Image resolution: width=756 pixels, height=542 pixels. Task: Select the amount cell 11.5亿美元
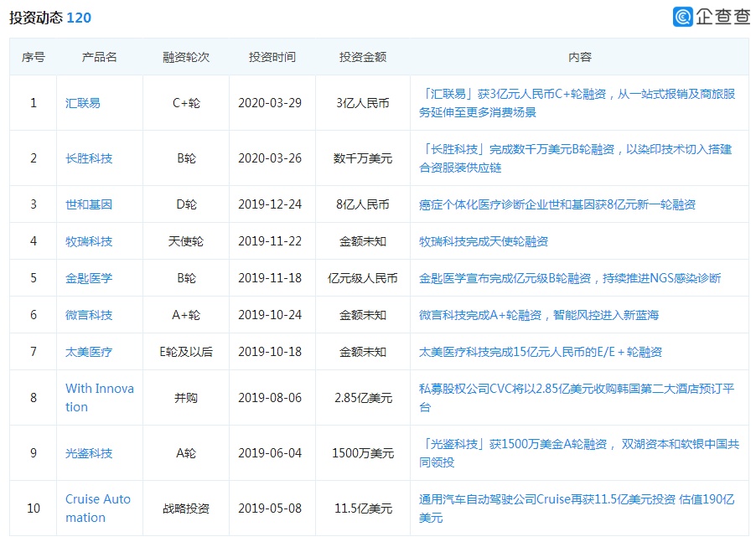[x=363, y=508]
